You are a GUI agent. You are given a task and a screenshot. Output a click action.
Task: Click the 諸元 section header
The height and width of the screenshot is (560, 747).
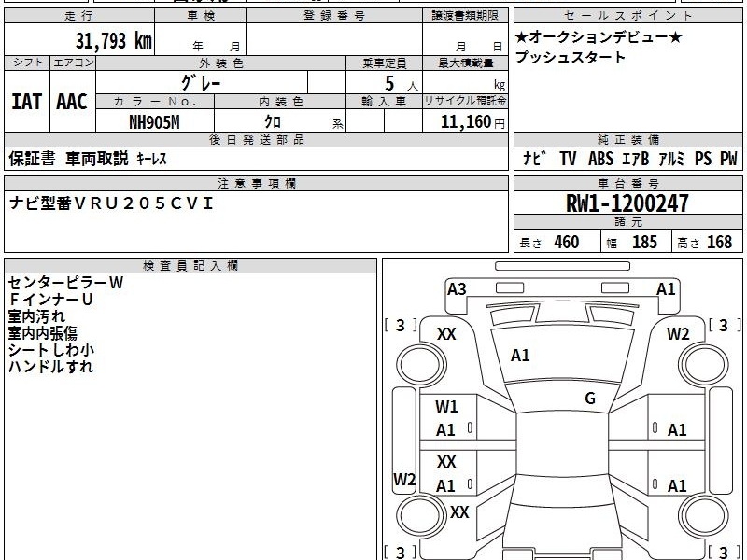click(627, 222)
